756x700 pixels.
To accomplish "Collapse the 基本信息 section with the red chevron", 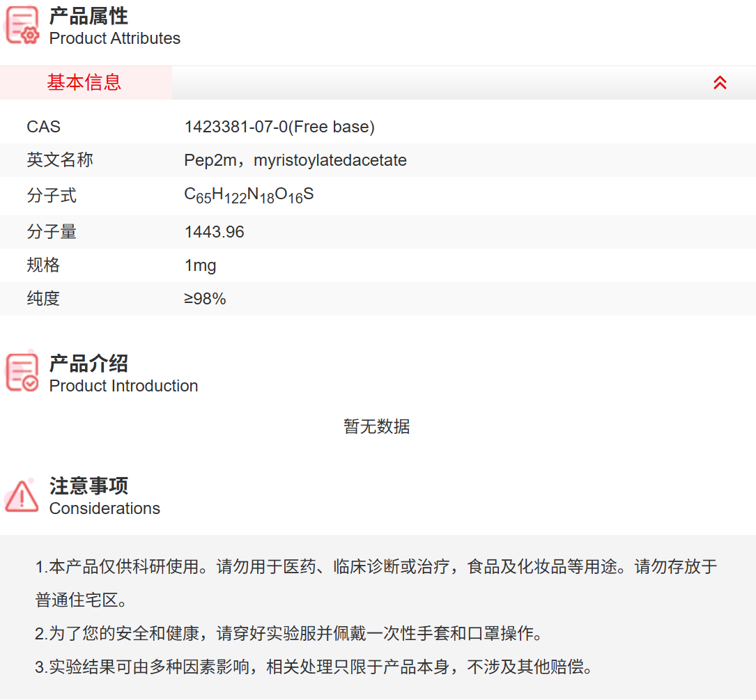I will pos(720,83).
